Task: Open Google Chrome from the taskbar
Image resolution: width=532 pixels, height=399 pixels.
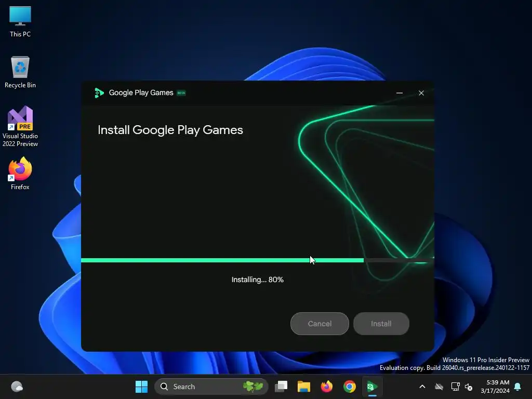Action: 350,387
